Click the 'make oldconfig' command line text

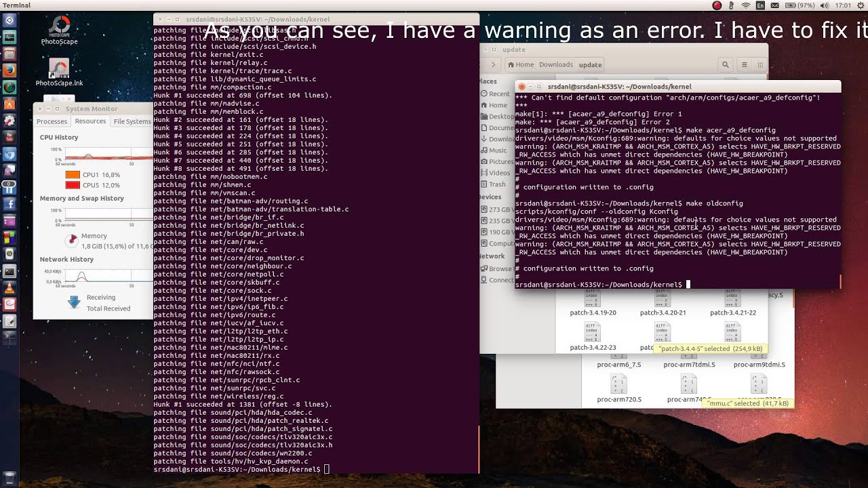(714, 203)
